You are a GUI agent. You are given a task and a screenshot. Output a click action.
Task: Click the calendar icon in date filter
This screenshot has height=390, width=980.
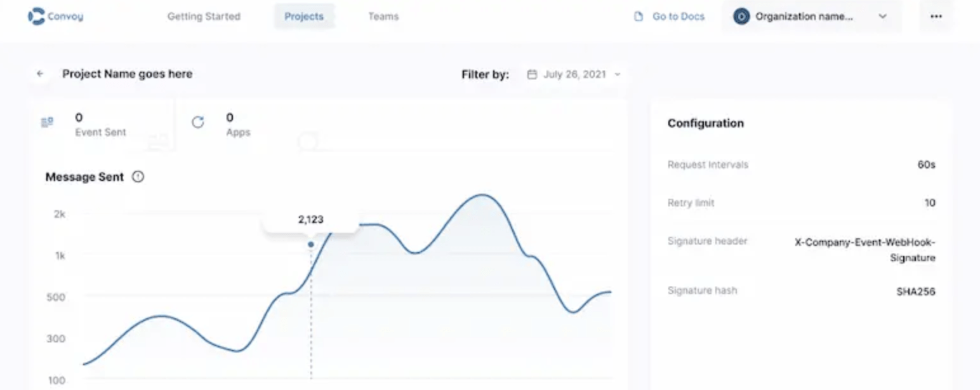pos(532,74)
